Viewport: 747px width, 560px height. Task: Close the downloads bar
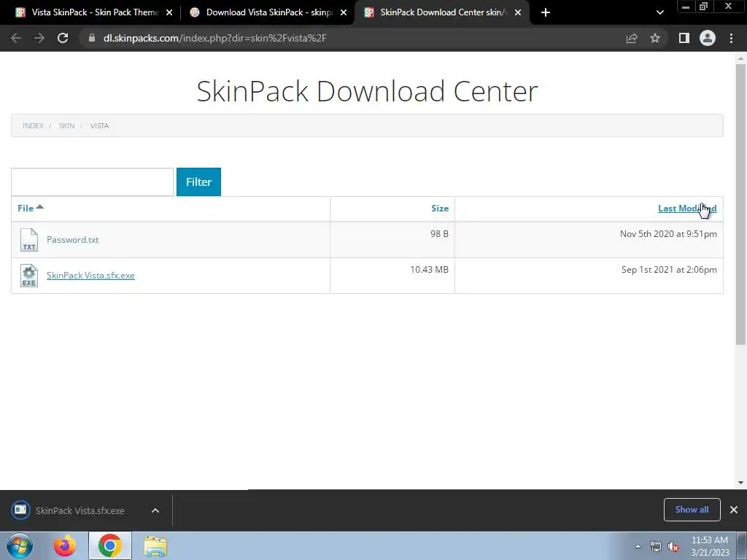point(734,510)
